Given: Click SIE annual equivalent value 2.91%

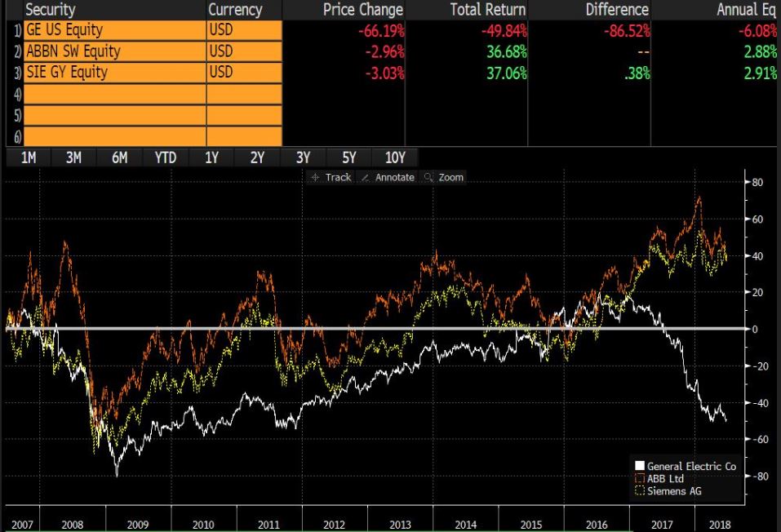Looking at the screenshot, I should 760,73.
